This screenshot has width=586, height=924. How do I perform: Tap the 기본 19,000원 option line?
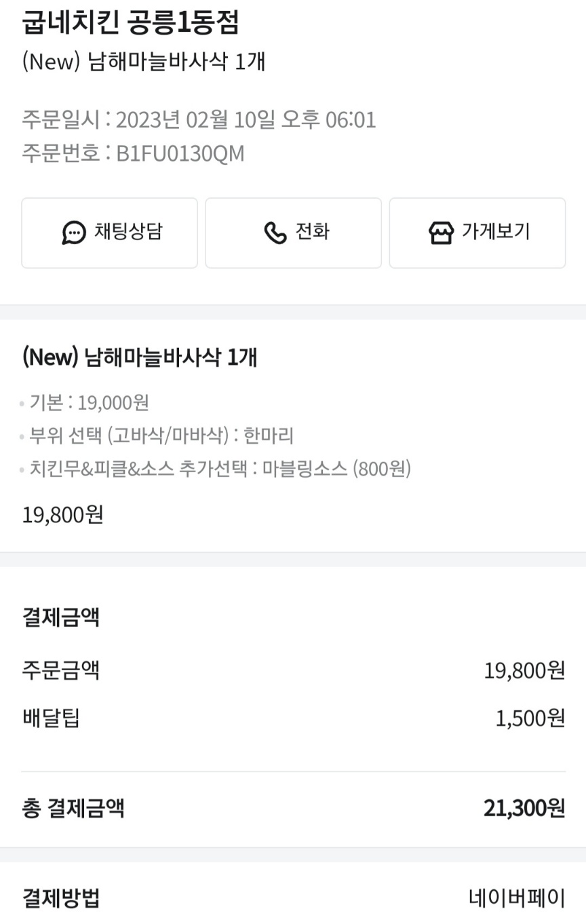(x=88, y=403)
